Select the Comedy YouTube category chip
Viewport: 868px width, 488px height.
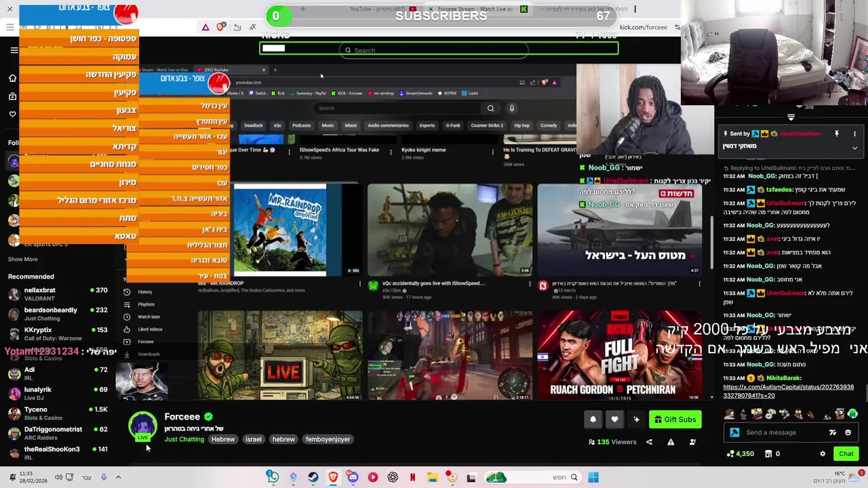point(549,125)
